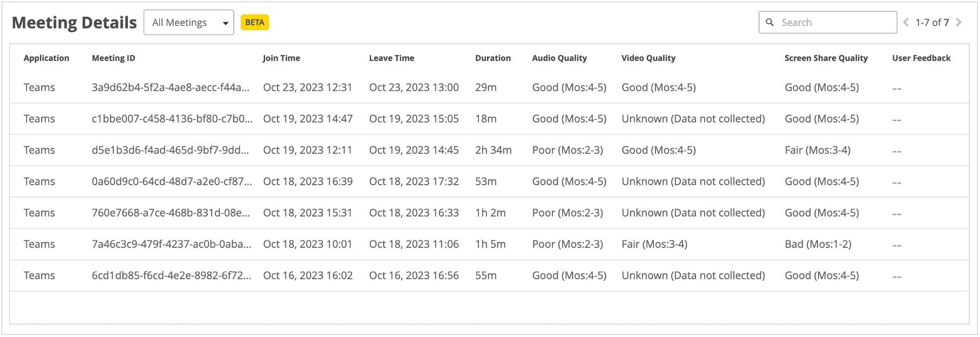
Task: Sort by Video Quality column header
Action: point(648,58)
